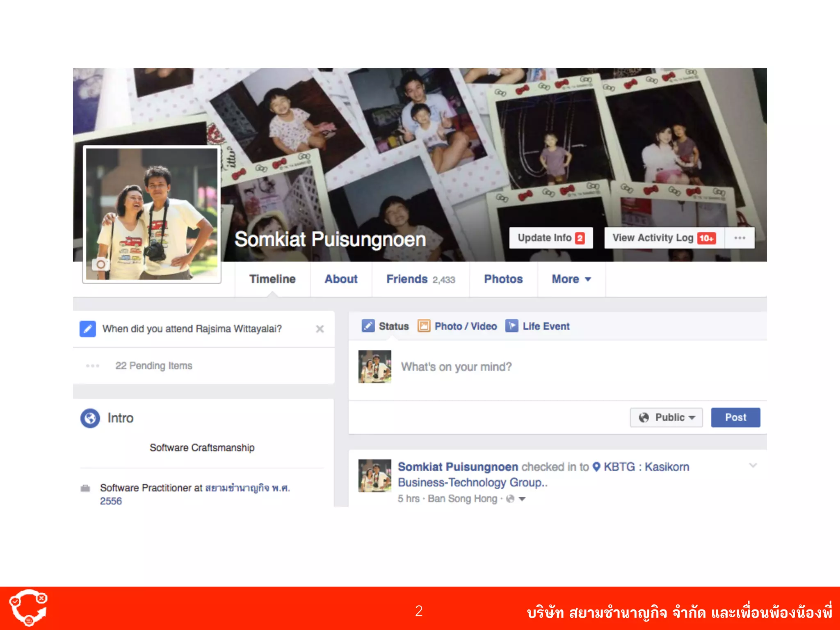Click the Photo / Video icon
Image resolution: width=840 pixels, height=630 pixels.
[424, 326]
